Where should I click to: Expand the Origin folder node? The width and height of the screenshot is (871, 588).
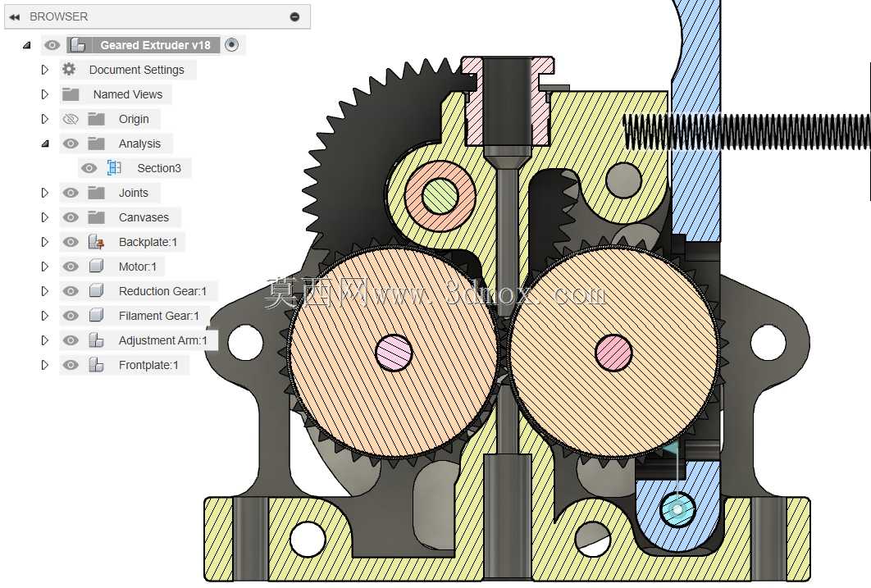[45, 119]
